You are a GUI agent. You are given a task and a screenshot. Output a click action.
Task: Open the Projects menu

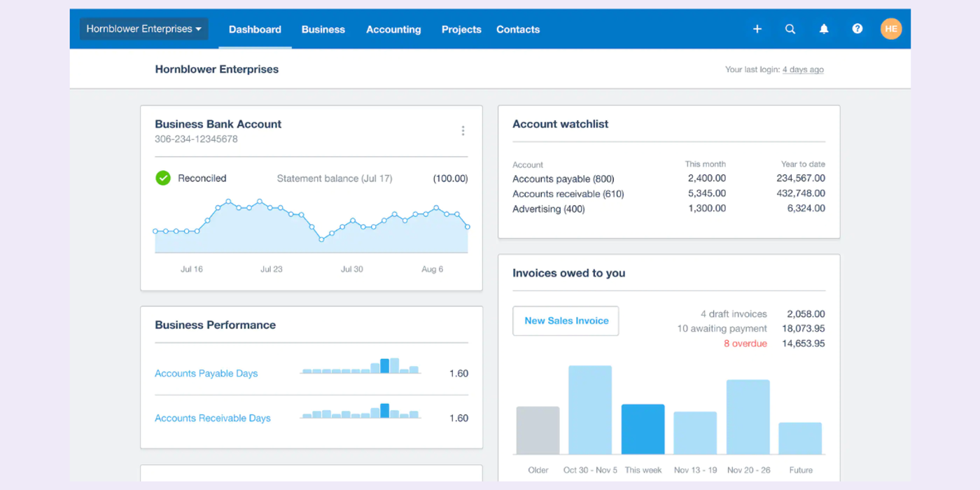(461, 29)
